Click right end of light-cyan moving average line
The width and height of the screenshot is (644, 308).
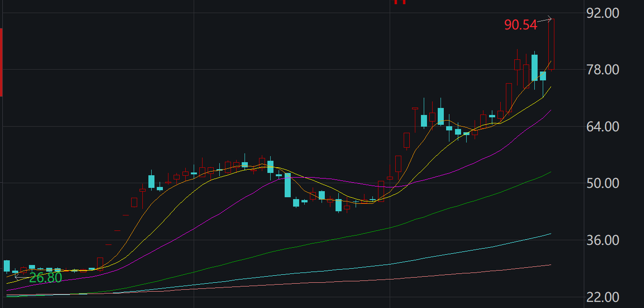pos(551,233)
